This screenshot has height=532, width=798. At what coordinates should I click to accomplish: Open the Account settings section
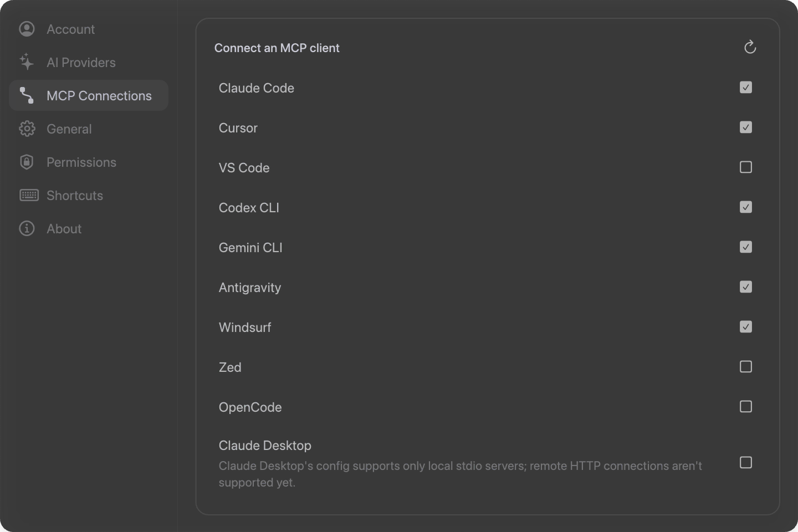click(x=89, y=29)
